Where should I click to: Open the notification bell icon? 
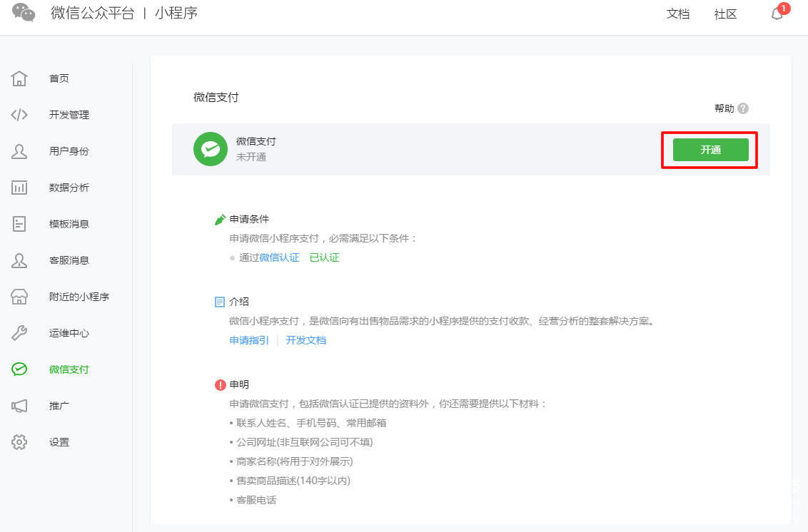click(x=777, y=14)
